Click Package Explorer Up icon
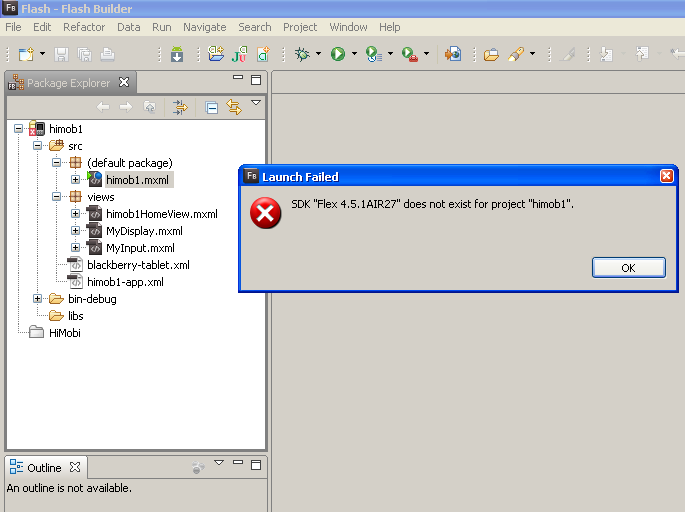The image size is (685, 523). 149,107
